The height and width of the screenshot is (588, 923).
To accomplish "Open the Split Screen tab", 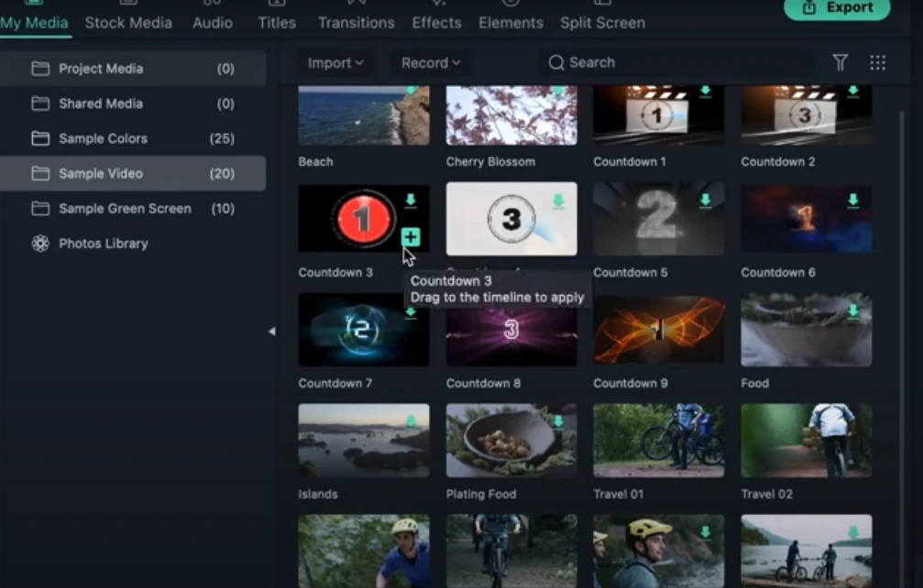I will point(602,23).
